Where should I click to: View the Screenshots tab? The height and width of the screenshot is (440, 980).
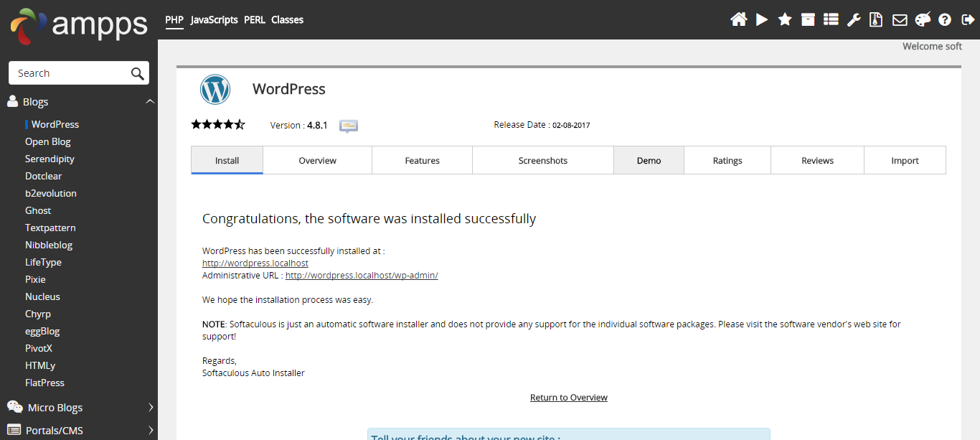pos(543,160)
